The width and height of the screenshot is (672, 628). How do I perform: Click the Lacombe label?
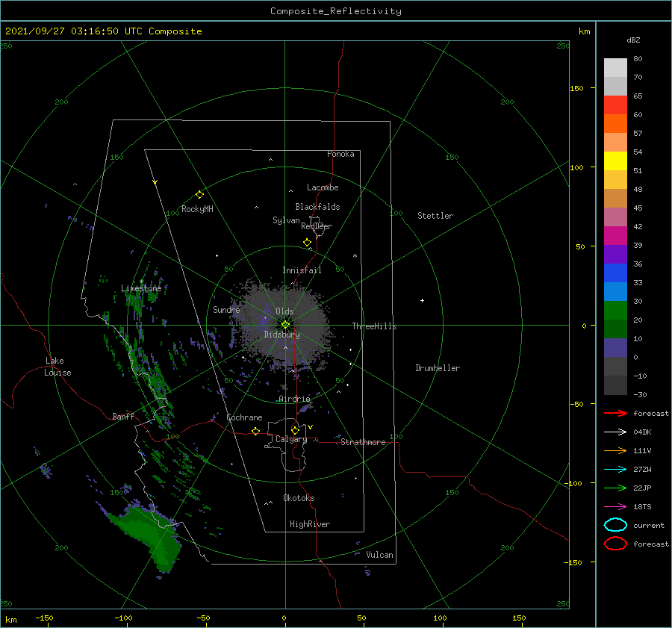click(x=323, y=187)
